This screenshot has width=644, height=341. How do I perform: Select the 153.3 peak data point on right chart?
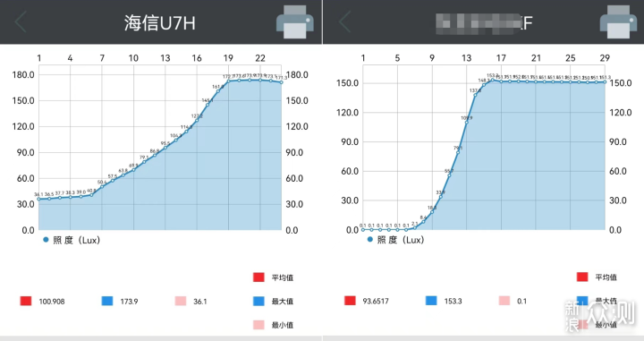(x=493, y=80)
